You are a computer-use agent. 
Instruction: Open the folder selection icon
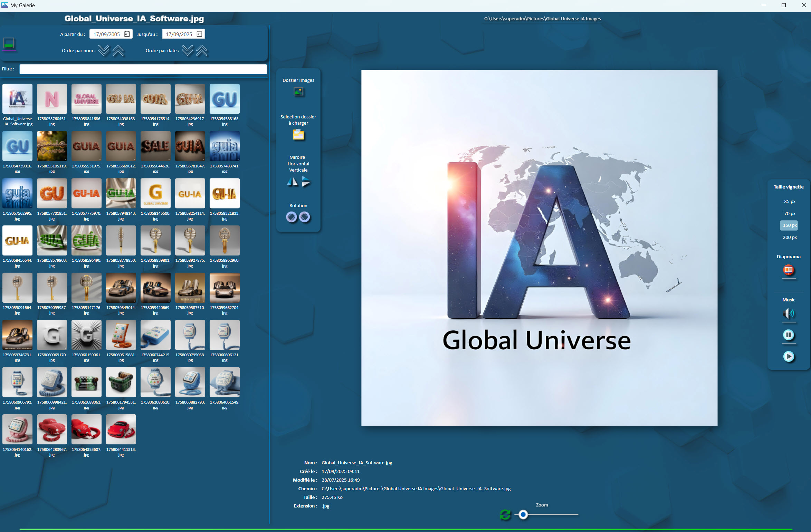pyautogui.click(x=298, y=135)
